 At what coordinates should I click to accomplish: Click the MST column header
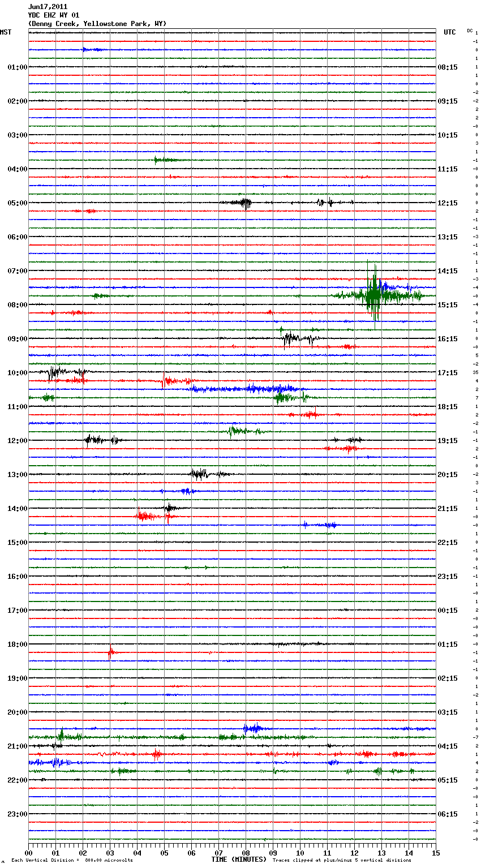click(6, 32)
